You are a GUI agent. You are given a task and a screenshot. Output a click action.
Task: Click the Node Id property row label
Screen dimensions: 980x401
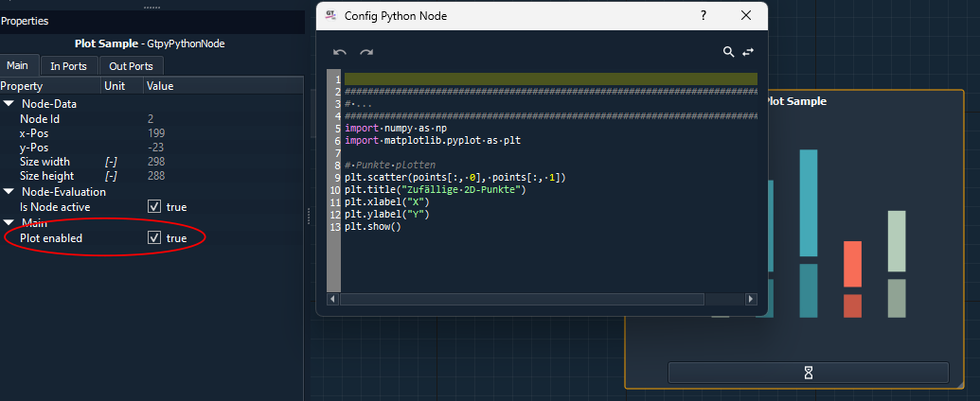(40, 118)
